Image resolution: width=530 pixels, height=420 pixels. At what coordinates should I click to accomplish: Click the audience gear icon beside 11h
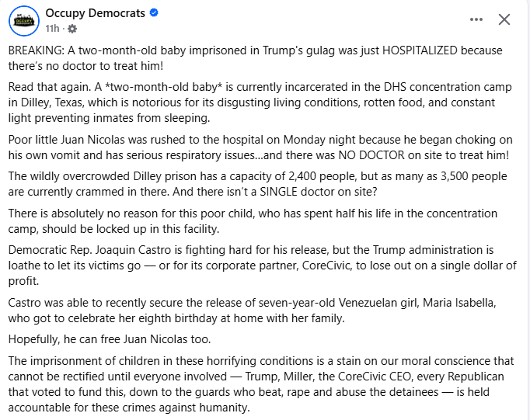73,30
